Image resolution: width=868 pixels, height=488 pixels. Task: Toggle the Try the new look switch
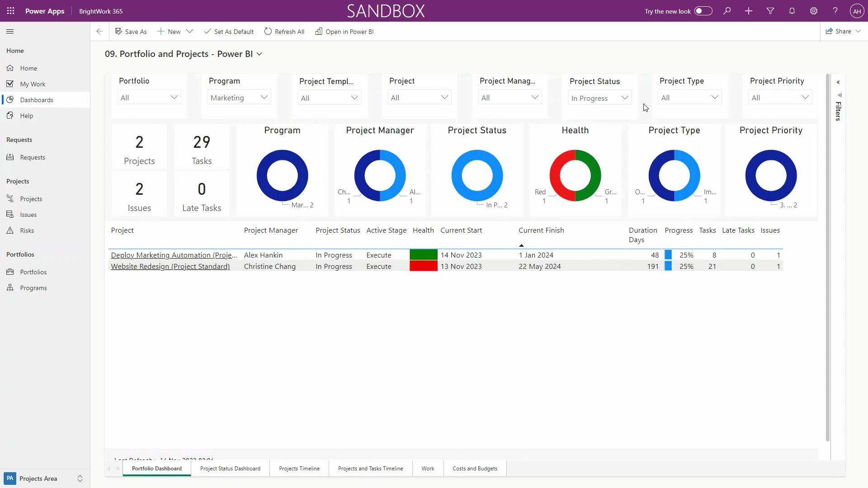(703, 11)
